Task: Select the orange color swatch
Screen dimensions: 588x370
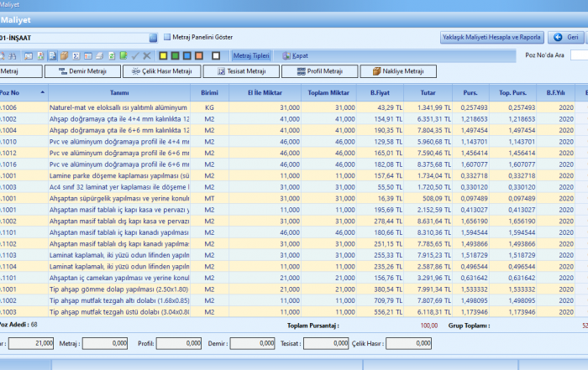Action: click(199, 55)
